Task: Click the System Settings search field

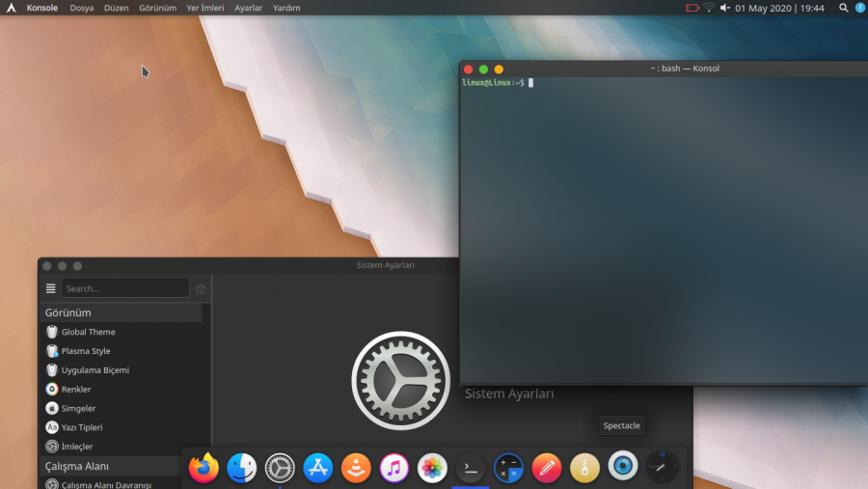Action: click(125, 288)
